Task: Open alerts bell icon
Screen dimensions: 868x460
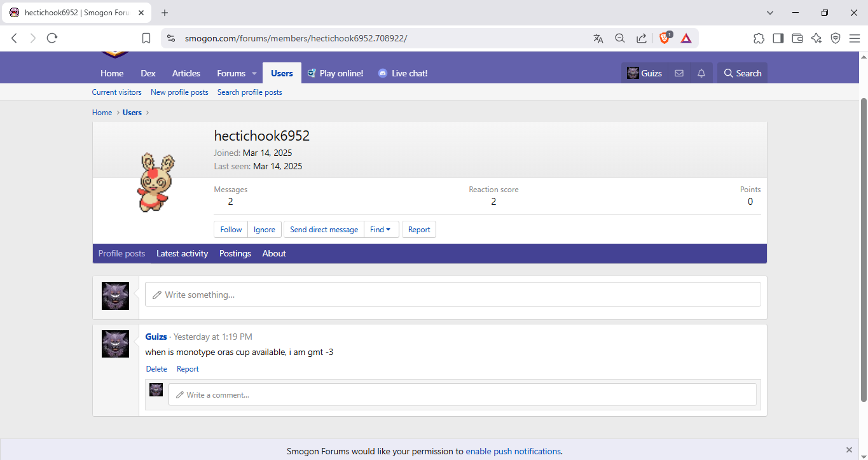Action: (x=701, y=73)
